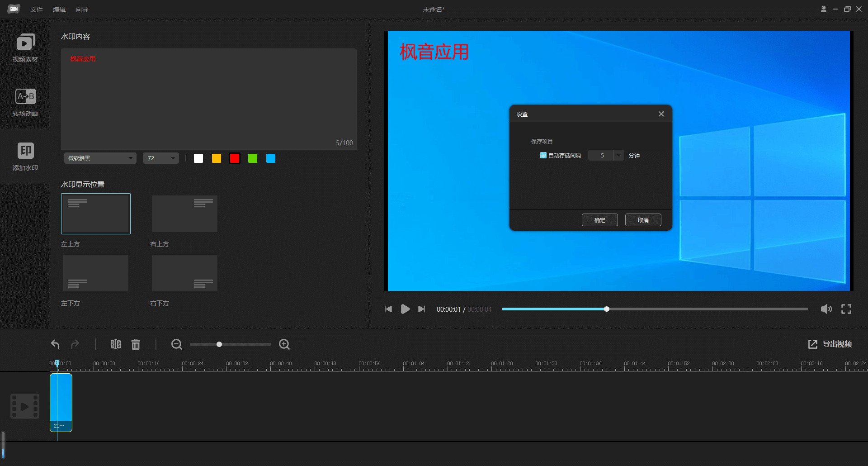Confirm settings with 确定 button
This screenshot has width=868, height=466.
599,220
